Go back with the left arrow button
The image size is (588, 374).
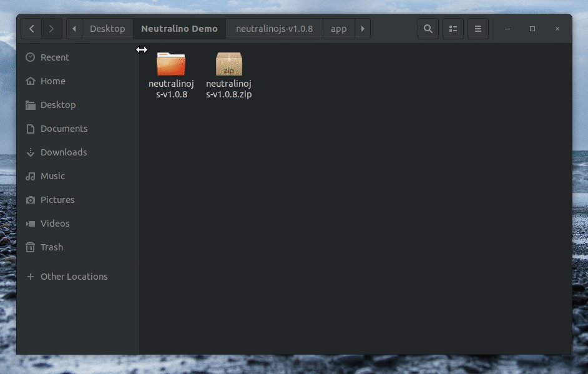(x=31, y=29)
